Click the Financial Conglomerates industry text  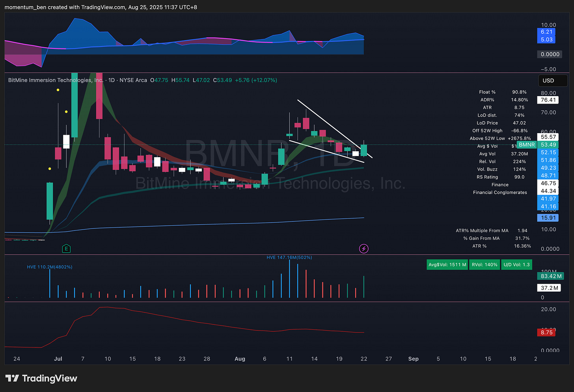pyautogui.click(x=500, y=193)
